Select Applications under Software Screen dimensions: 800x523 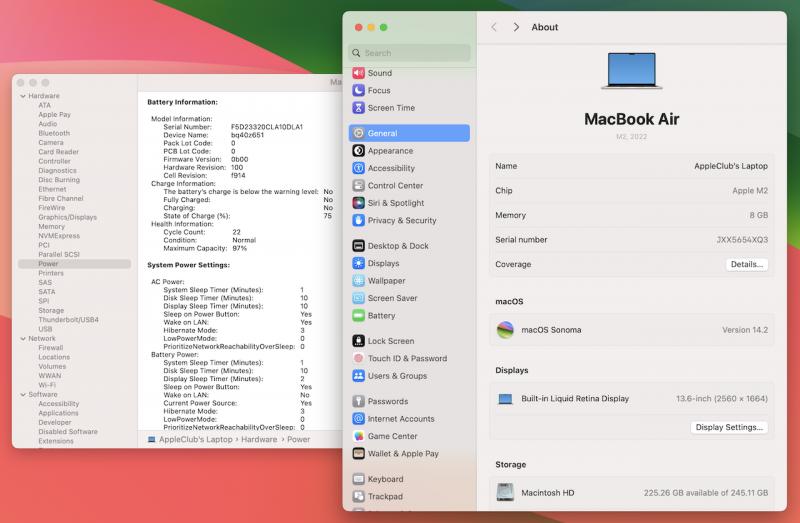pyautogui.click(x=58, y=413)
